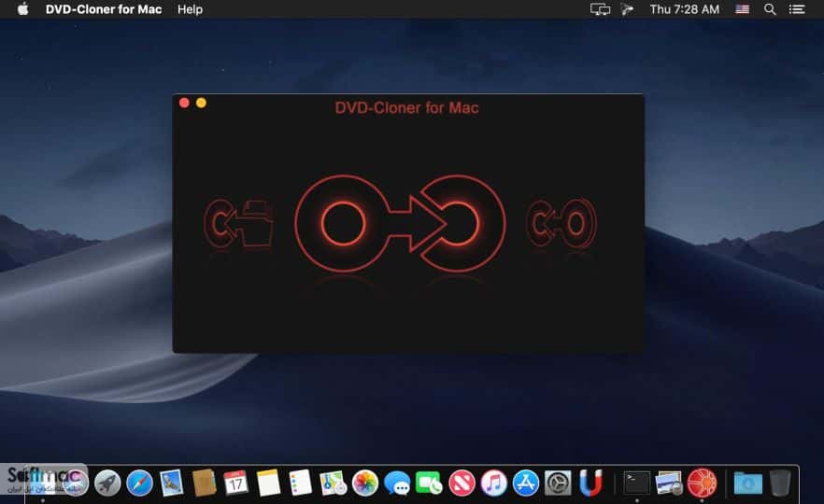The image size is (824, 504).
Task: Open the Apple menu
Action: pos(23,9)
